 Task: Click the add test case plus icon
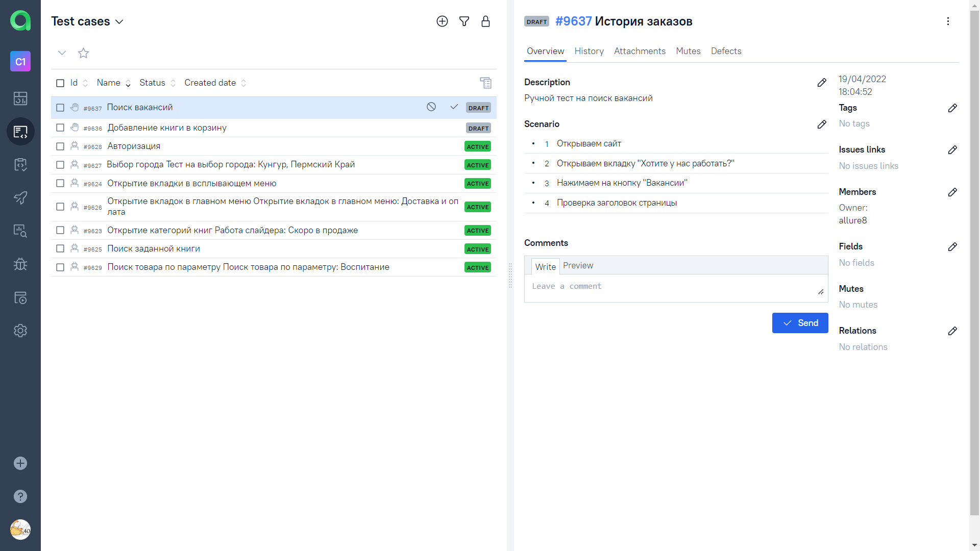(442, 21)
